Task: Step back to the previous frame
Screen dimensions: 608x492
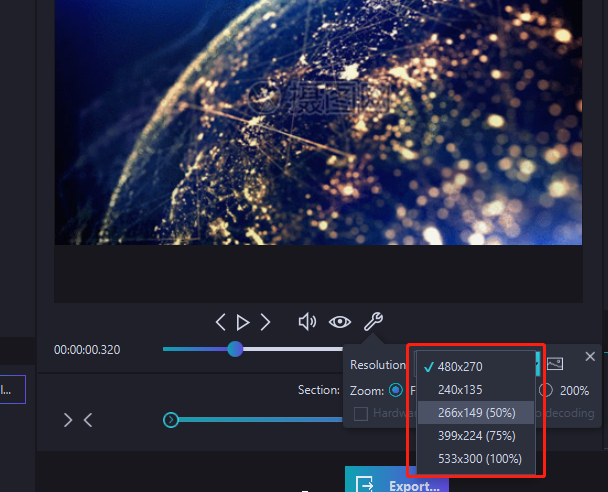Action: click(221, 322)
